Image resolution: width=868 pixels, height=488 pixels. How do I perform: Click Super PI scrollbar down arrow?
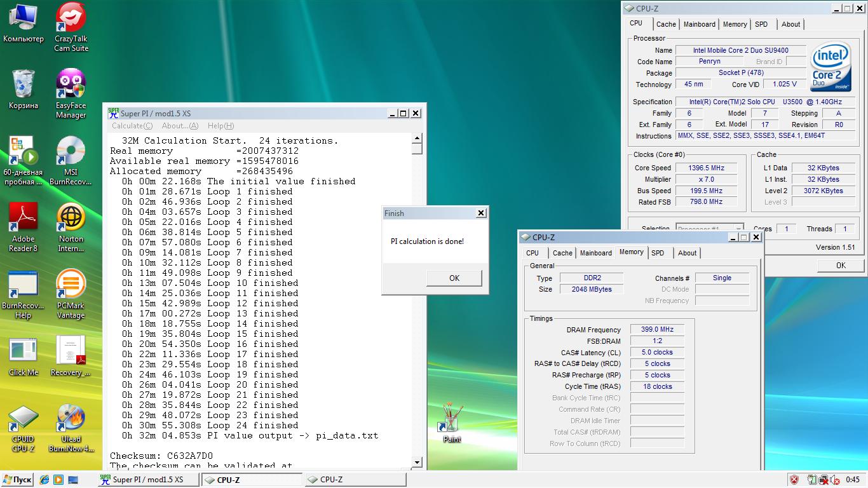[417, 463]
